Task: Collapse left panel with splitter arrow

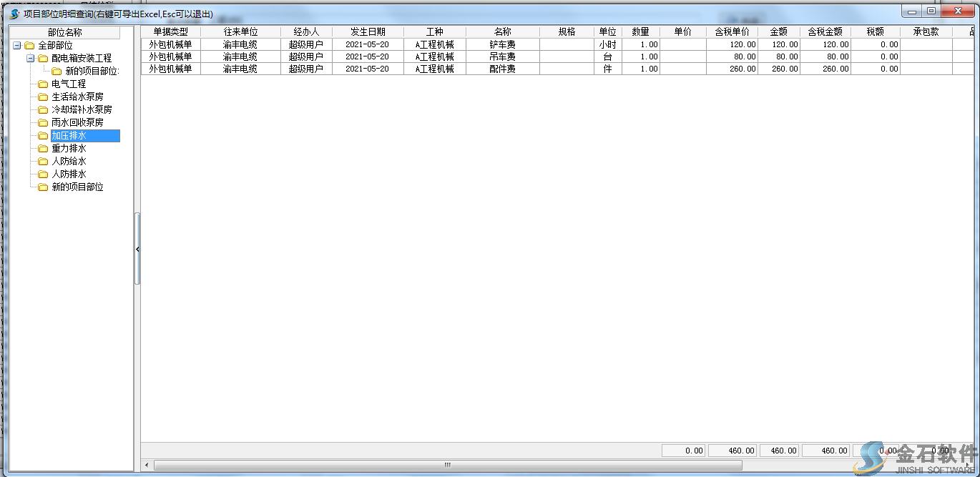Action: 137,249
